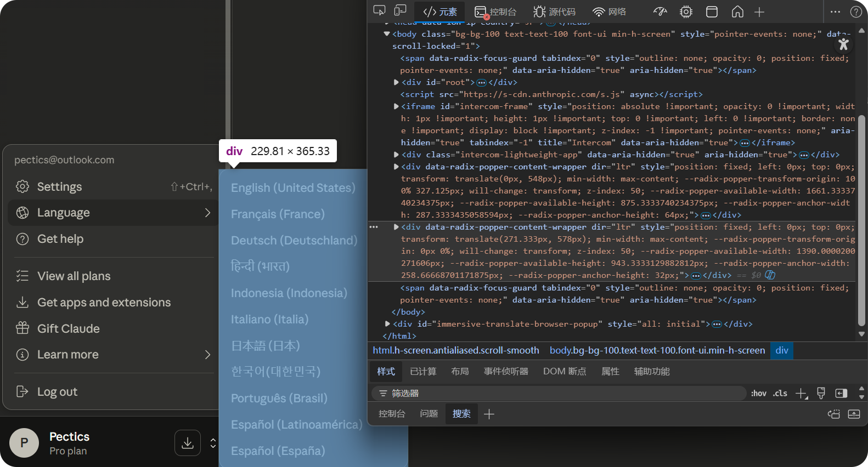Screen dimensions: 868x467
Task: Open the 已计算 Computed tab
Action: [x=423, y=372]
